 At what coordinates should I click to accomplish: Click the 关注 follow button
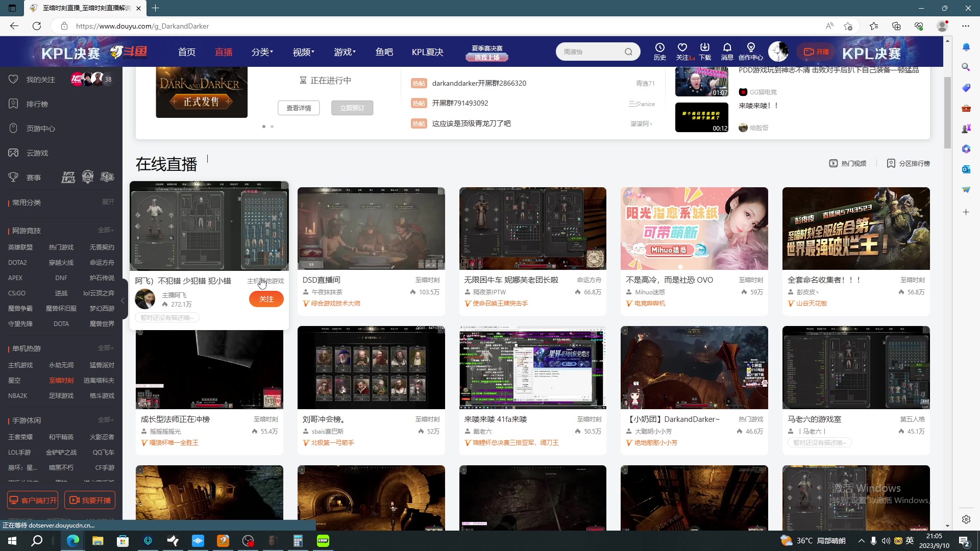click(266, 299)
